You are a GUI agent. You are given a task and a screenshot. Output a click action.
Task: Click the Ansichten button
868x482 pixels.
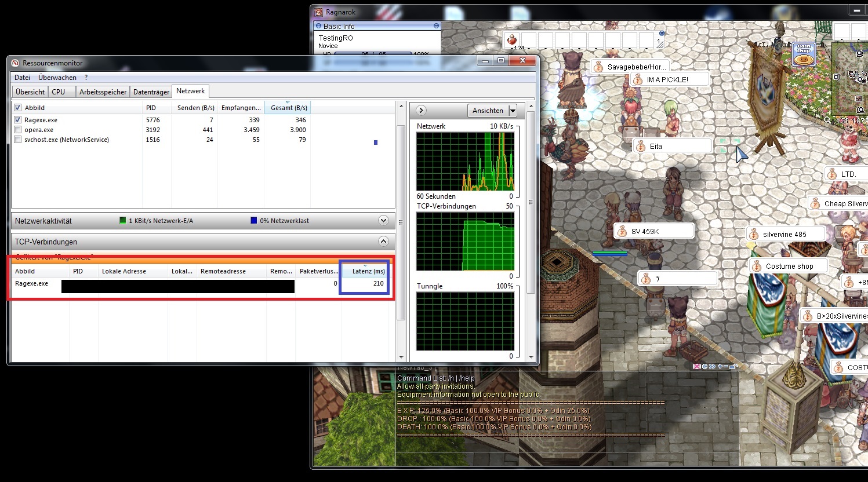(x=488, y=111)
